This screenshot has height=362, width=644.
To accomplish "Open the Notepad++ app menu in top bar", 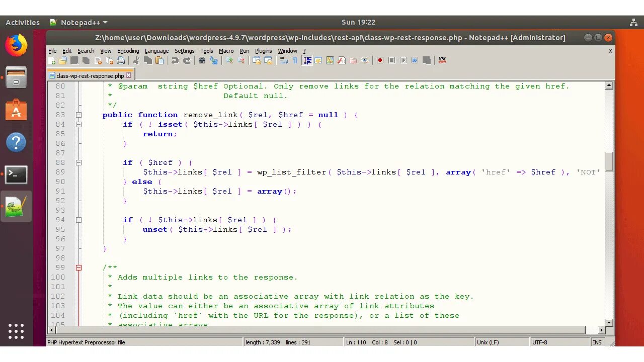I will click(79, 22).
